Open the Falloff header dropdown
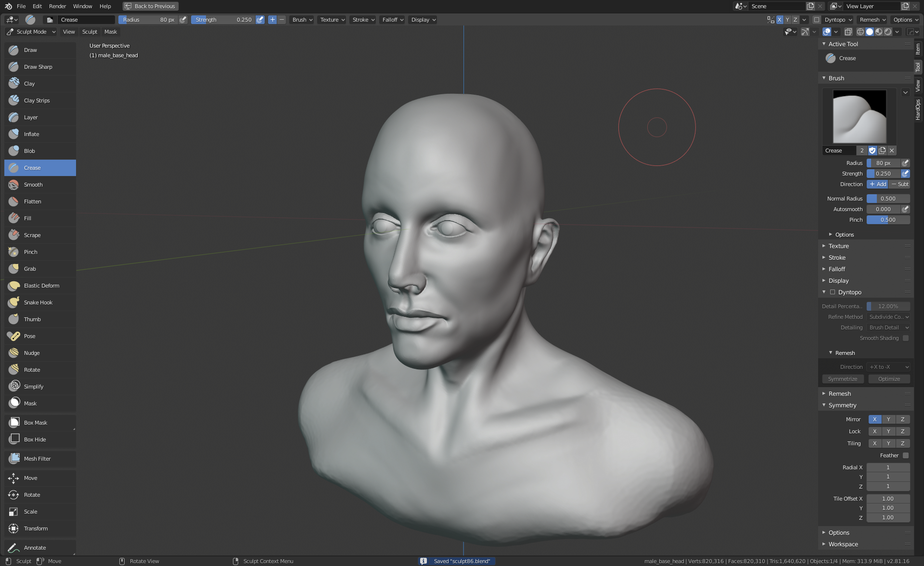This screenshot has height=566, width=924. [x=393, y=20]
